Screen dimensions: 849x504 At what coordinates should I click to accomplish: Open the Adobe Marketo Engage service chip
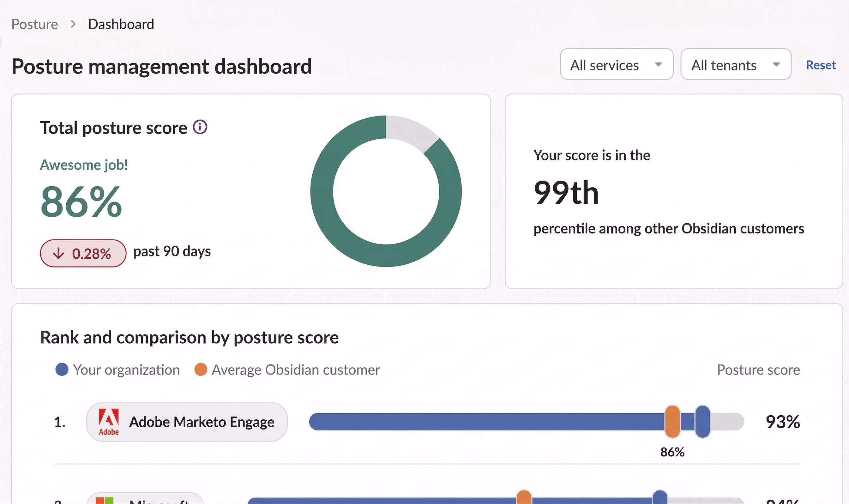[x=187, y=422]
